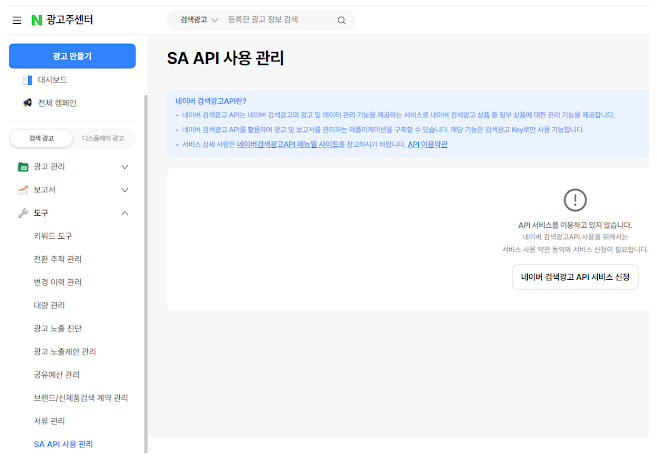
Task: Click the 보고서 label
Action: click(x=44, y=190)
